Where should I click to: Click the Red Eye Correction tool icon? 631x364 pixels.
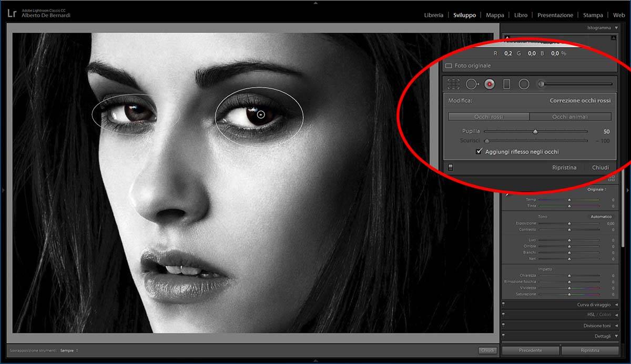click(x=490, y=84)
